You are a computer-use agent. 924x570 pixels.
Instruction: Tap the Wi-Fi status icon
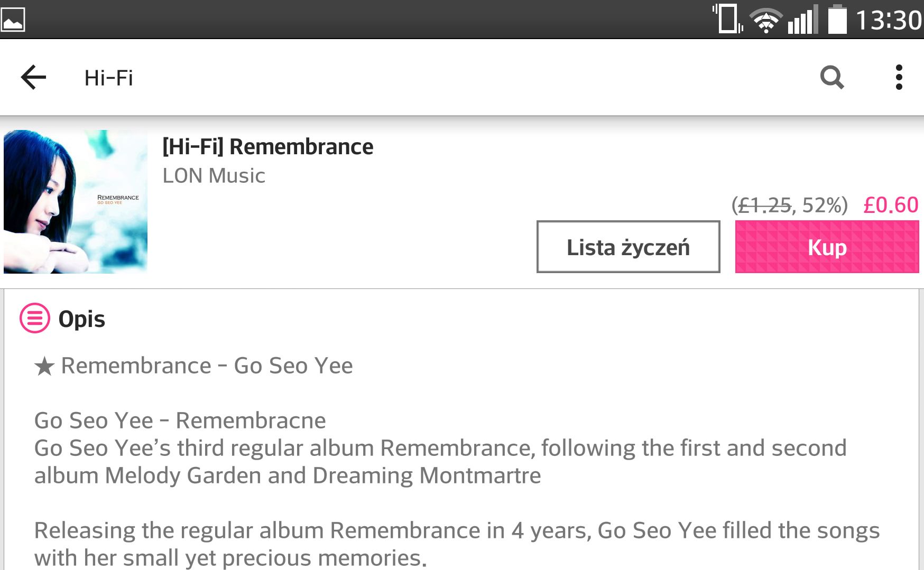pos(765,21)
